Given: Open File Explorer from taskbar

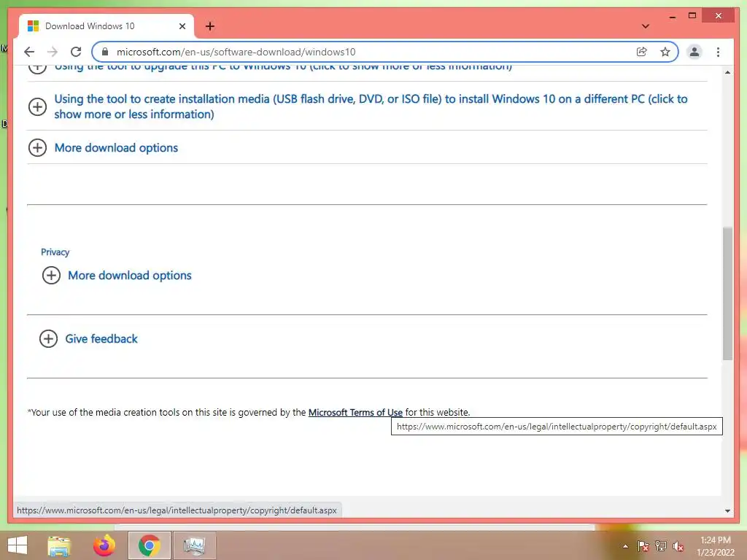Looking at the screenshot, I should (x=59, y=545).
